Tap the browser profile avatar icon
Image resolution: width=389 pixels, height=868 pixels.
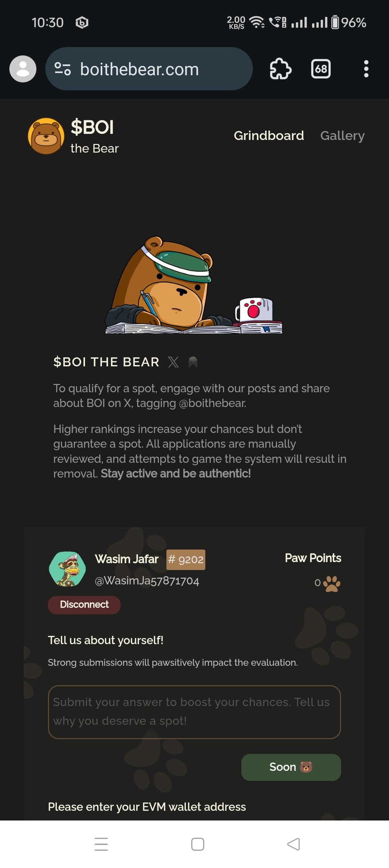(23, 69)
